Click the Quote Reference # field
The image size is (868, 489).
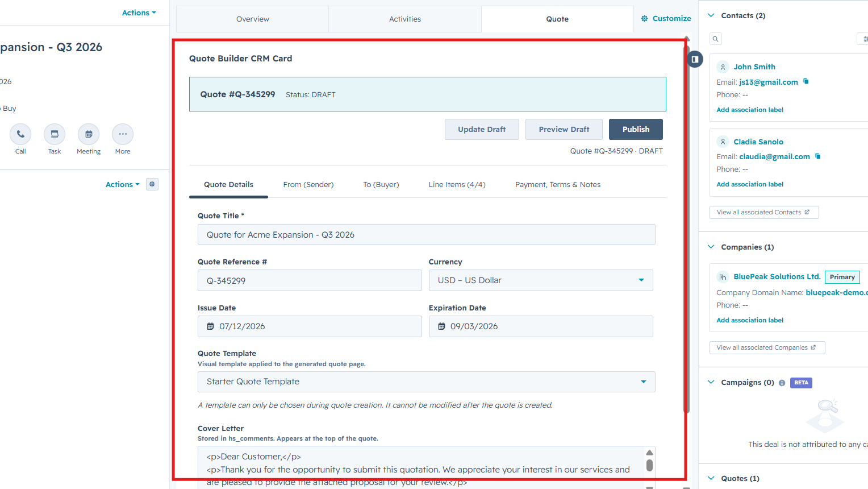[310, 280]
